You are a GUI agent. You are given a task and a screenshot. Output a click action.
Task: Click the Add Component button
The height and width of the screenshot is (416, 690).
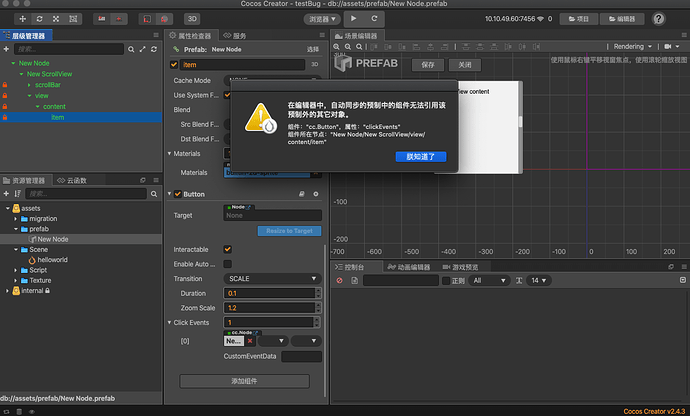[x=244, y=381]
